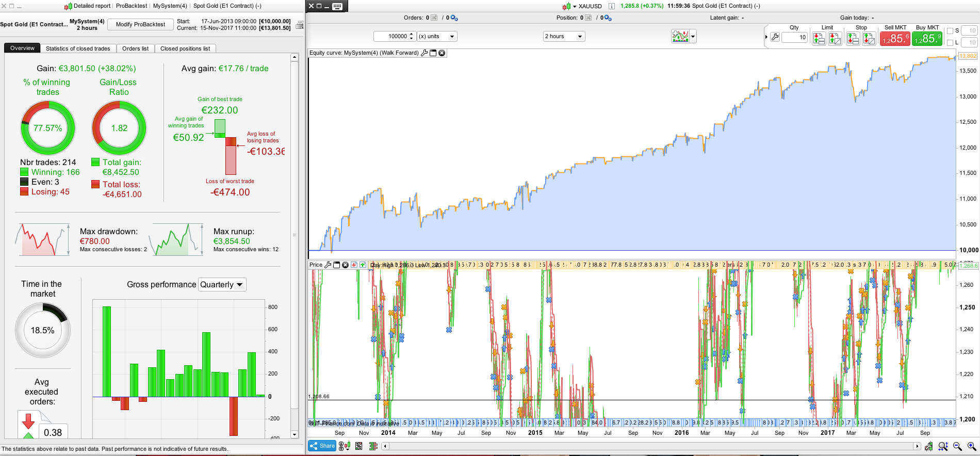Click the chart scrollbar right arrow
This screenshot has height=456, width=980.
pyautogui.click(x=917, y=446)
